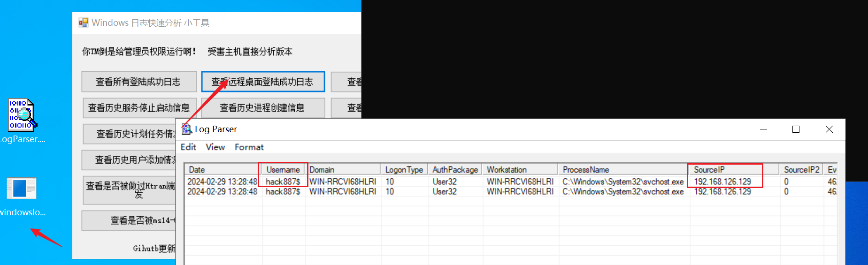
Task: Open the Edit menu
Action: 188,147
